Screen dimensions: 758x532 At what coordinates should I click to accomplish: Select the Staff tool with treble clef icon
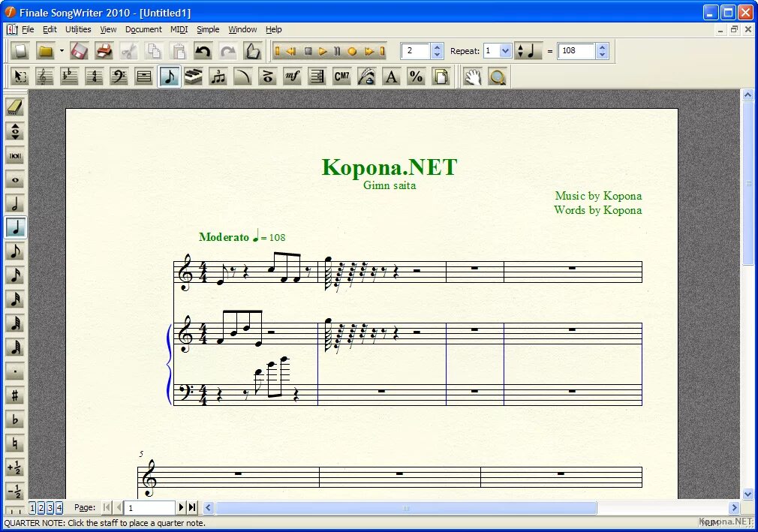click(45, 77)
